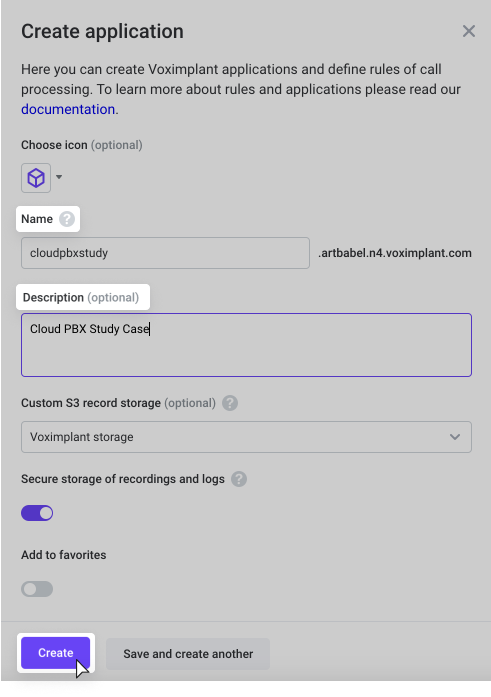Select the purple cube application icon
This screenshot has width=491, height=697.
click(x=36, y=178)
